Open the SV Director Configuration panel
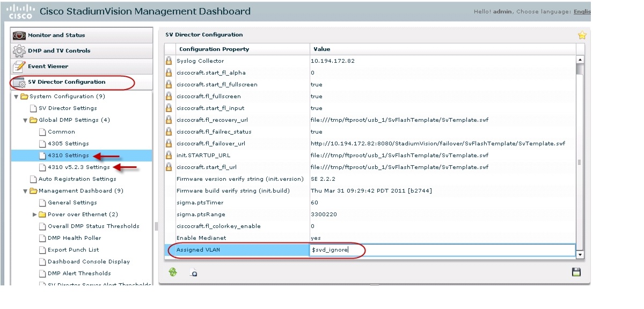644x309 pixels. pos(82,82)
